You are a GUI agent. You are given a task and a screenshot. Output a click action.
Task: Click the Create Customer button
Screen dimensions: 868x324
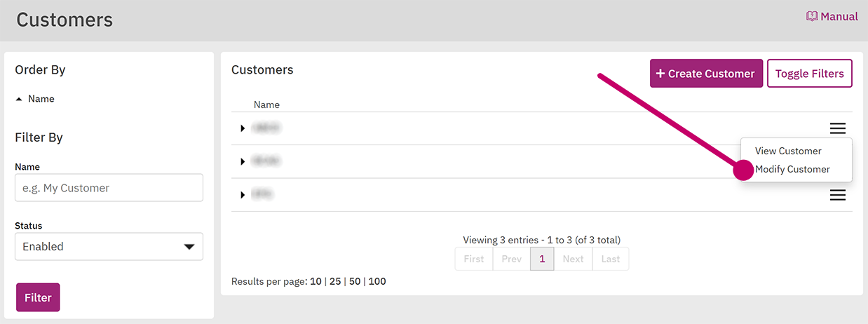pyautogui.click(x=706, y=73)
